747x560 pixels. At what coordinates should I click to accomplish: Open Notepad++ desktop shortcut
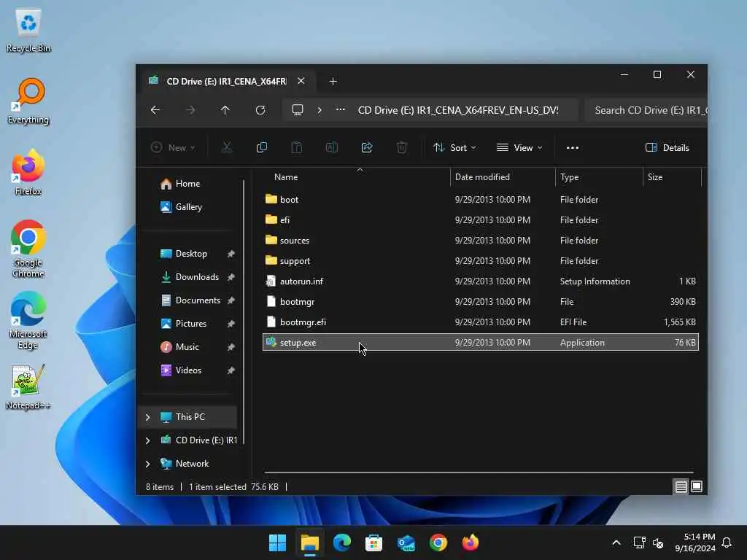tap(28, 386)
